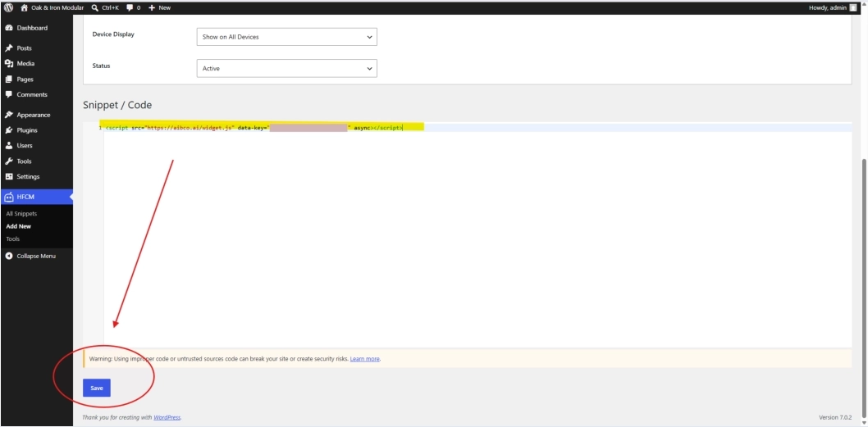Click the Ctrl+K search magnifier icon
Image resolution: width=868 pixels, height=427 pixels.
point(95,7)
